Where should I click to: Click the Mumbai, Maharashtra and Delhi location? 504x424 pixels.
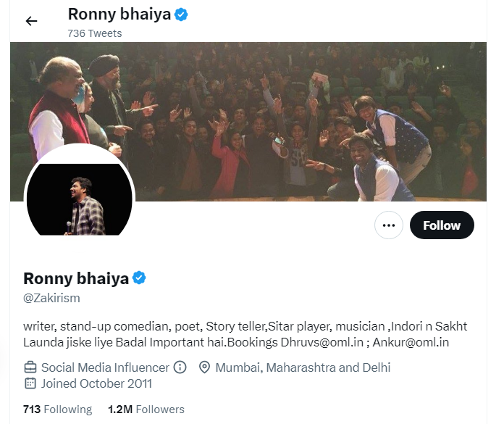click(303, 367)
